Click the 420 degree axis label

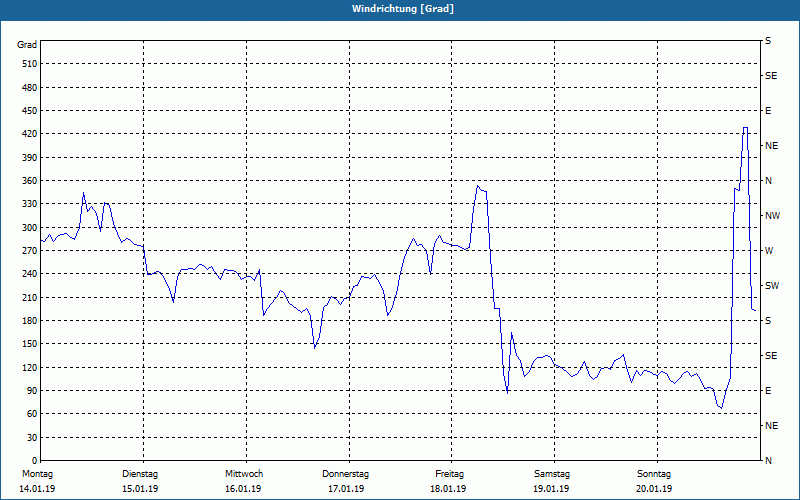tap(30, 134)
